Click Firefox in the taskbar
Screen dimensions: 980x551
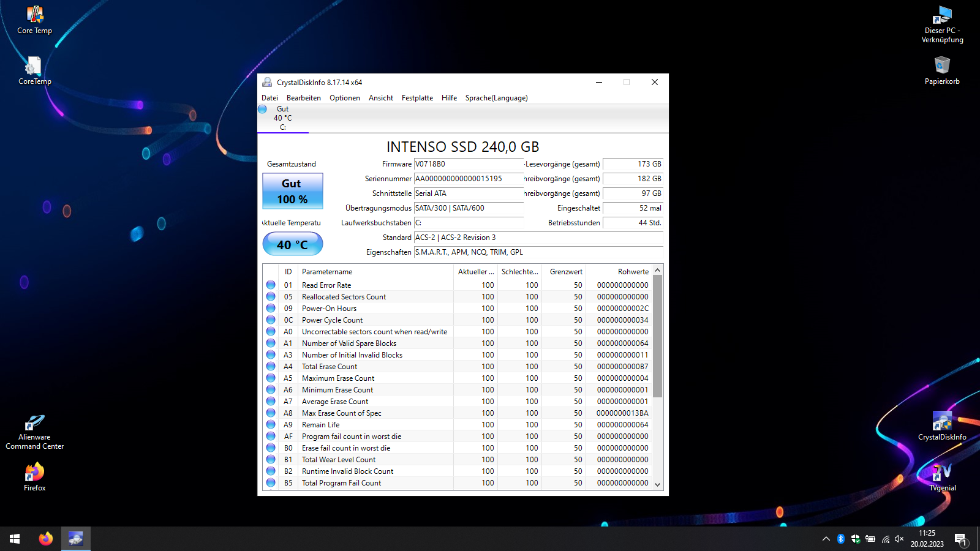tap(46, 539)
